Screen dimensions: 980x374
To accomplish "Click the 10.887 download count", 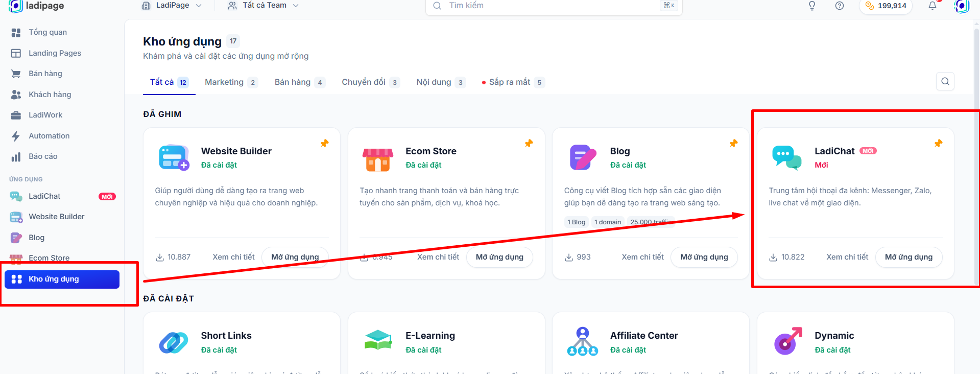I will tap(173, 257).
